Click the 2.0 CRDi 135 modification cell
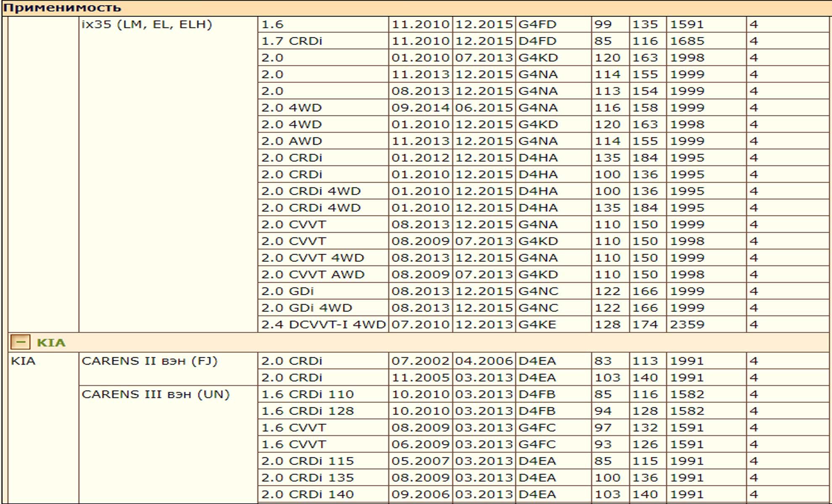 (x=307, y=478)
